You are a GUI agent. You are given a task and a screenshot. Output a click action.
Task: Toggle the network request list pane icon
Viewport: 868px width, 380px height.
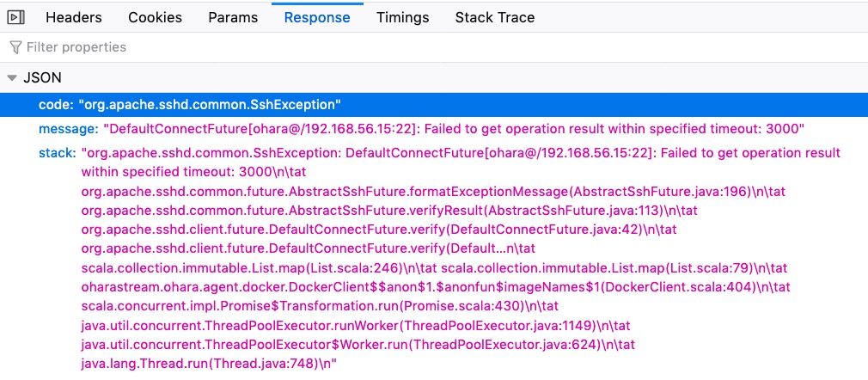click(16, 18)
